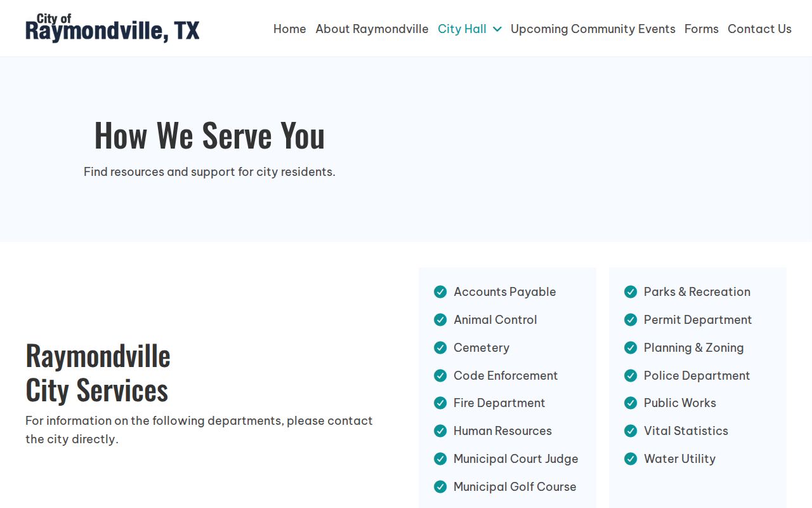Open Upcoming Community Events
This screenshot has height=508, width=812.
tap(593, 29)
